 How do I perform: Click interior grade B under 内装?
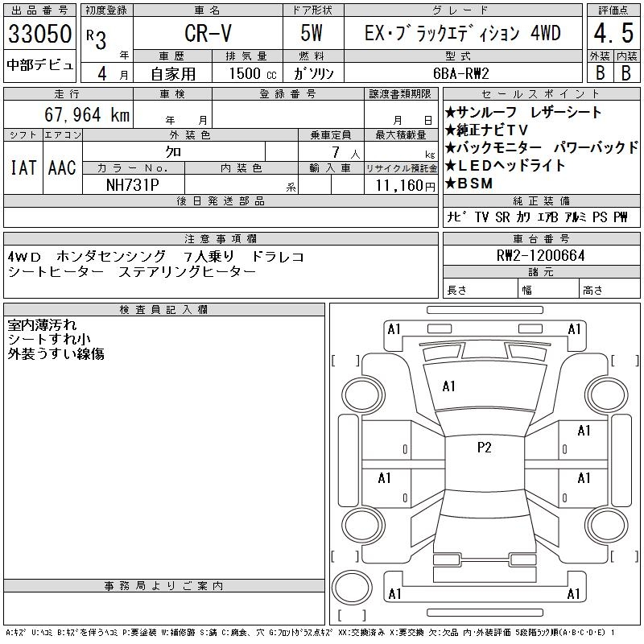[626, 73]
